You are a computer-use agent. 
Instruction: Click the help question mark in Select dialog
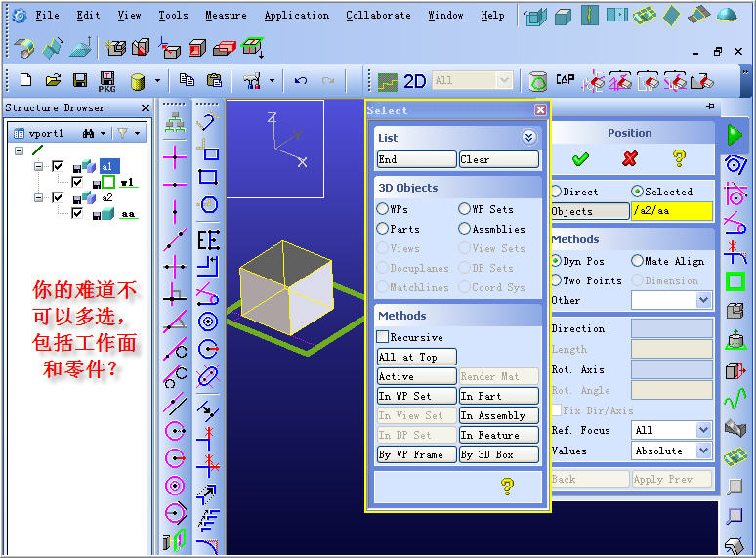507,486
